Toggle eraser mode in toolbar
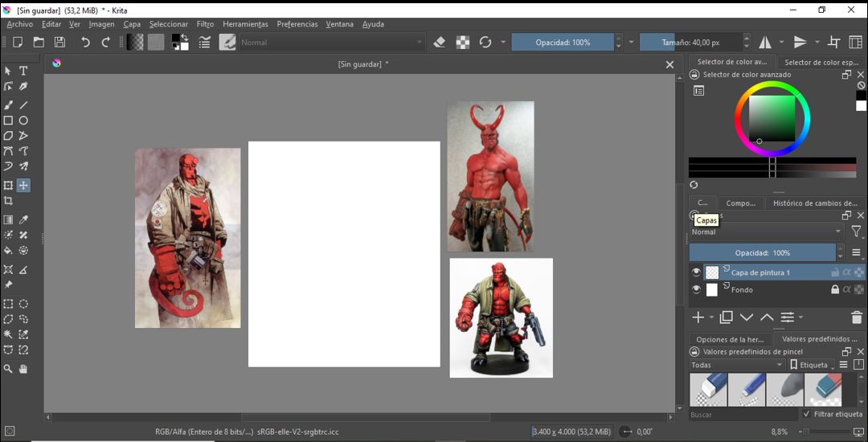The height and width of the screenshot is (442, 868). point(440,42)
